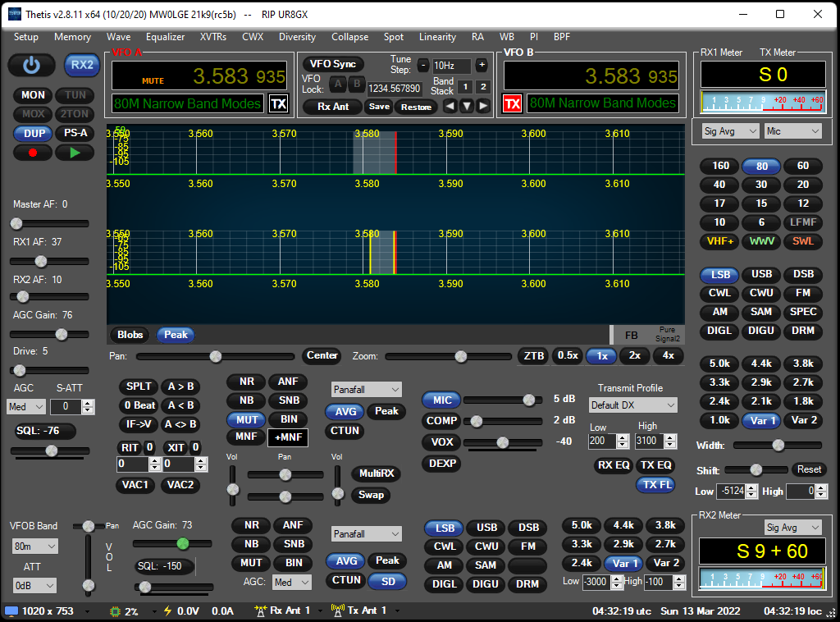Click the CPU usage icon in status bar

click(115, 611)
